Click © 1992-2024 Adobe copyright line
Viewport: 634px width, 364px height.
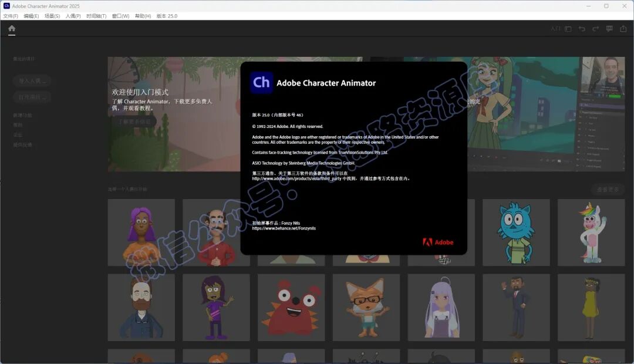pos(288,126)
